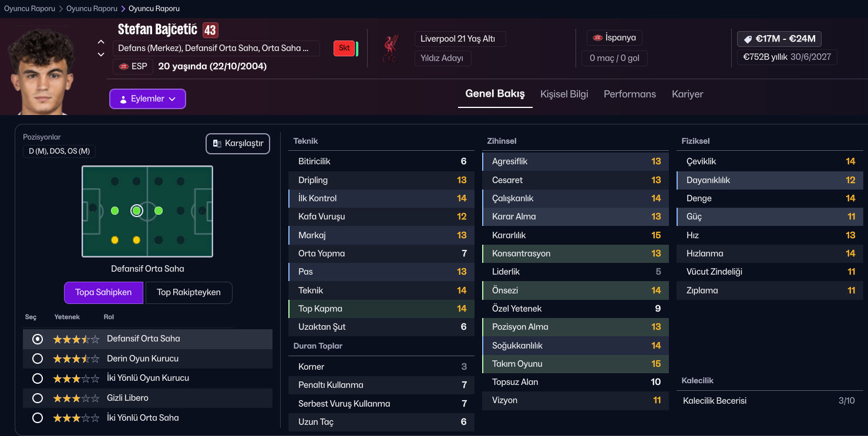Click the red Skt status badge
The image size is (868, 436).
[344, 48]
